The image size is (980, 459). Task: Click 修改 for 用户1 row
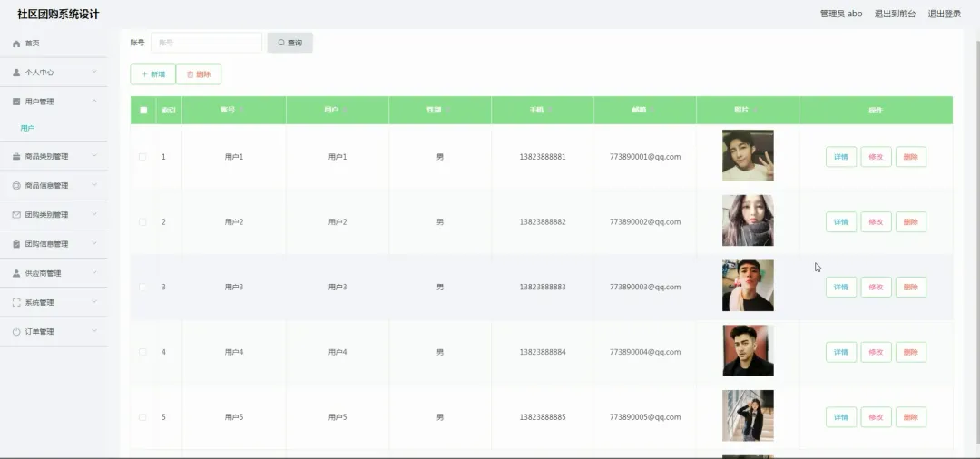pos(877,157)
